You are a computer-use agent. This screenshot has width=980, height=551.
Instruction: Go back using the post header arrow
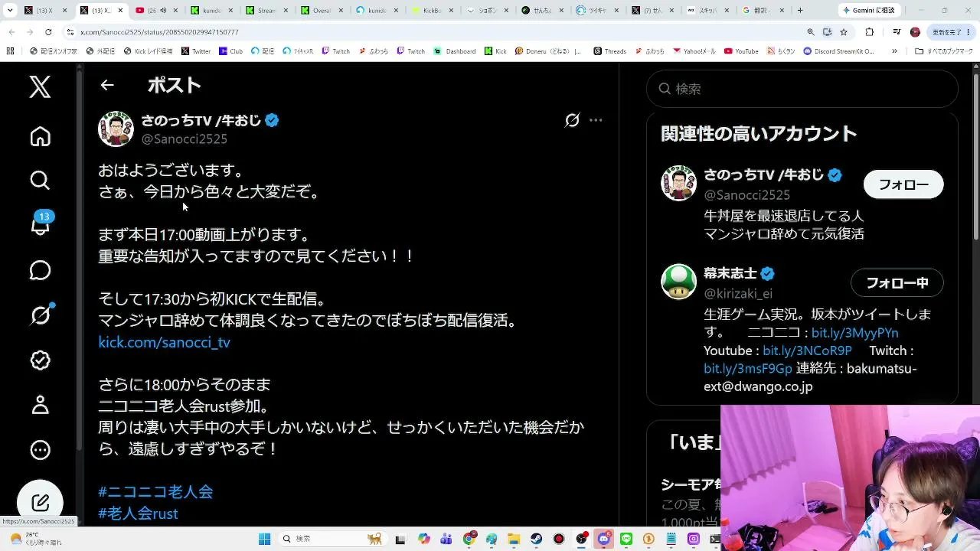(107, 85)
